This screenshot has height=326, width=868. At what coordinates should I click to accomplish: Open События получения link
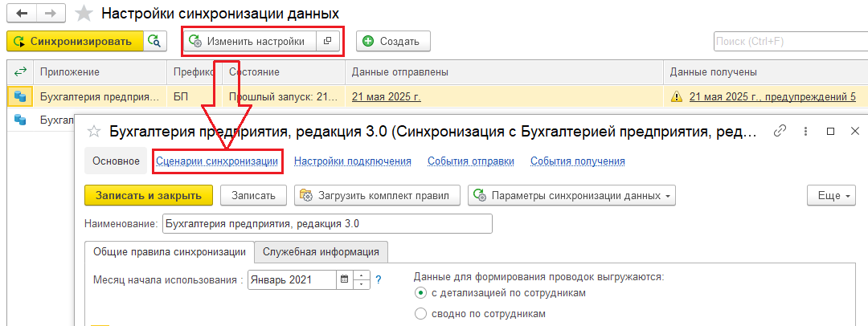pyautogui.click(x=578, y=161)
